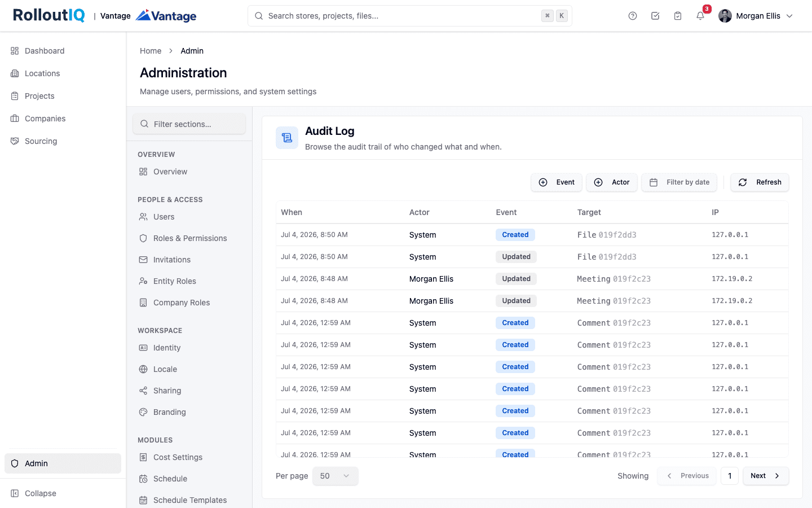Click the Event column header
Screen dimensions: 812x508
pos(506,212)
